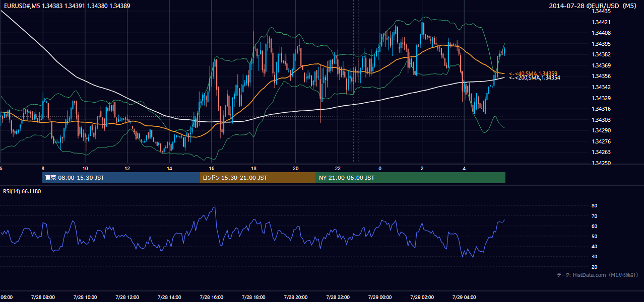Click price axis value 1.34303

point(602,120)
